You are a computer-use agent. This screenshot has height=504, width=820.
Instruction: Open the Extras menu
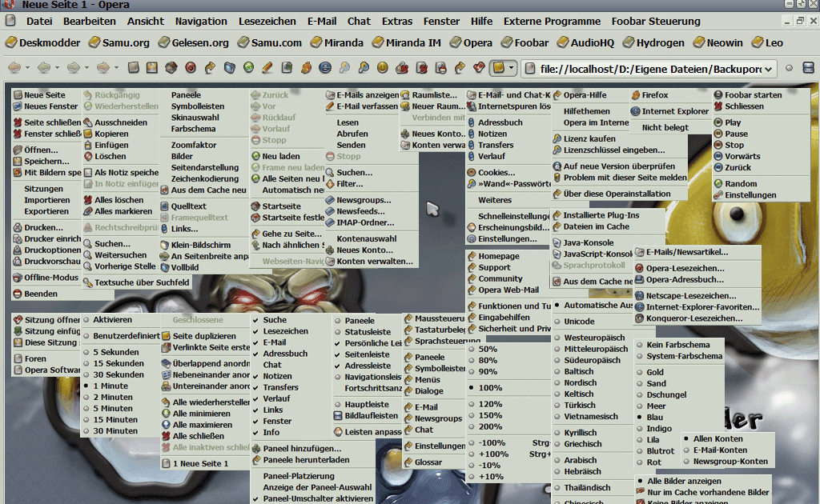(x=397, y=22)
